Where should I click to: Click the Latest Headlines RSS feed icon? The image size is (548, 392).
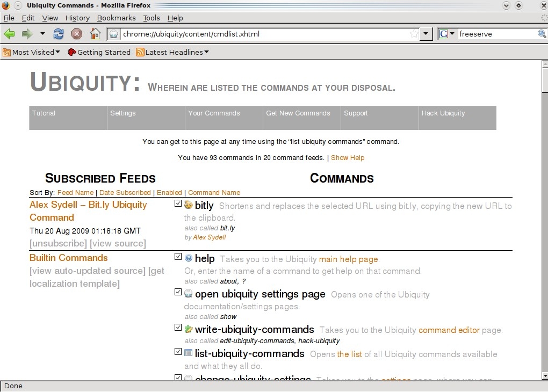[x=140, y=52]
